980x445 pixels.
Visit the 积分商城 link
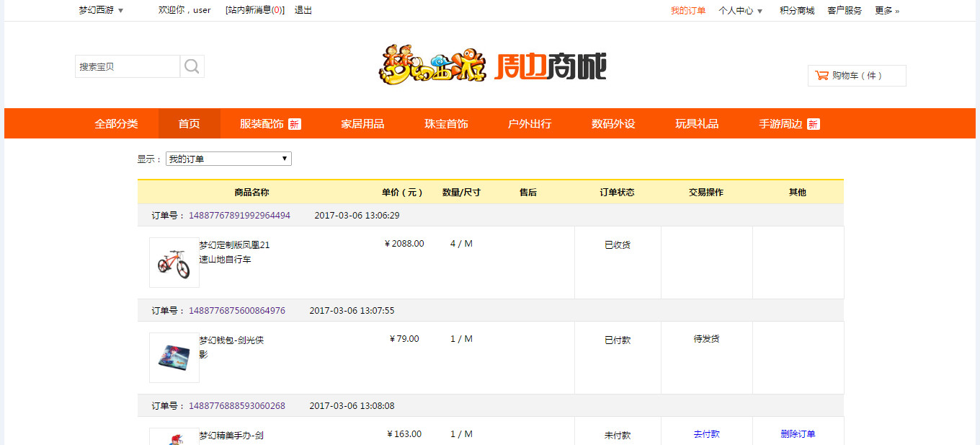point(797,11)
